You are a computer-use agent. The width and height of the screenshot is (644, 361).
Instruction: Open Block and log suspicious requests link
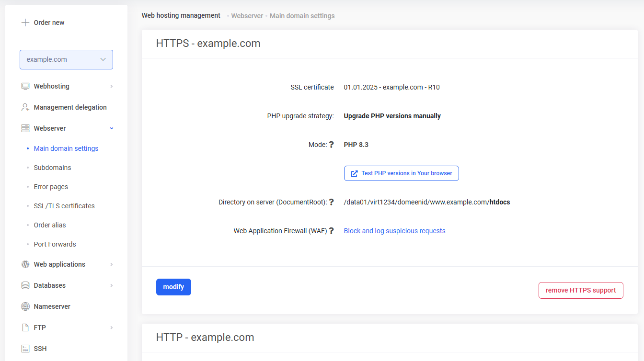pyautogui.click(x=394, y=231)
